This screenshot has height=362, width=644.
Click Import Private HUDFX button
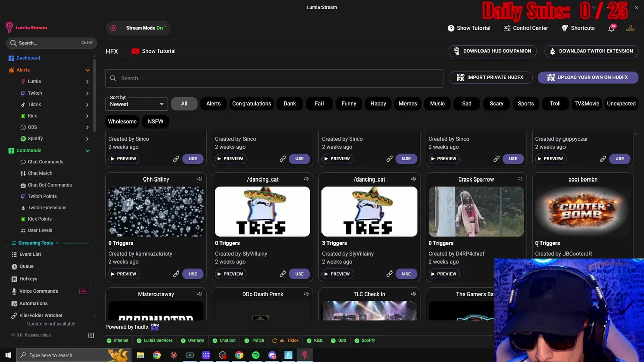click(x=490, y=77)
